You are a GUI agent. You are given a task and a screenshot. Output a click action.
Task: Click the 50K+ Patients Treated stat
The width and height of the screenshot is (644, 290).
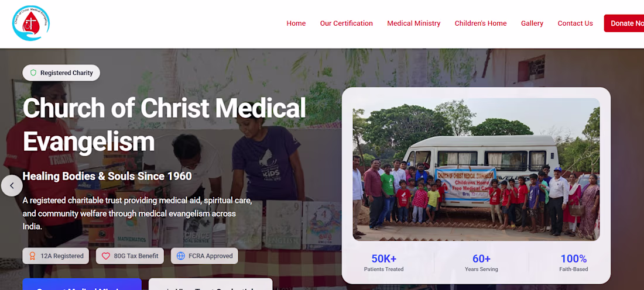[383, 263]
